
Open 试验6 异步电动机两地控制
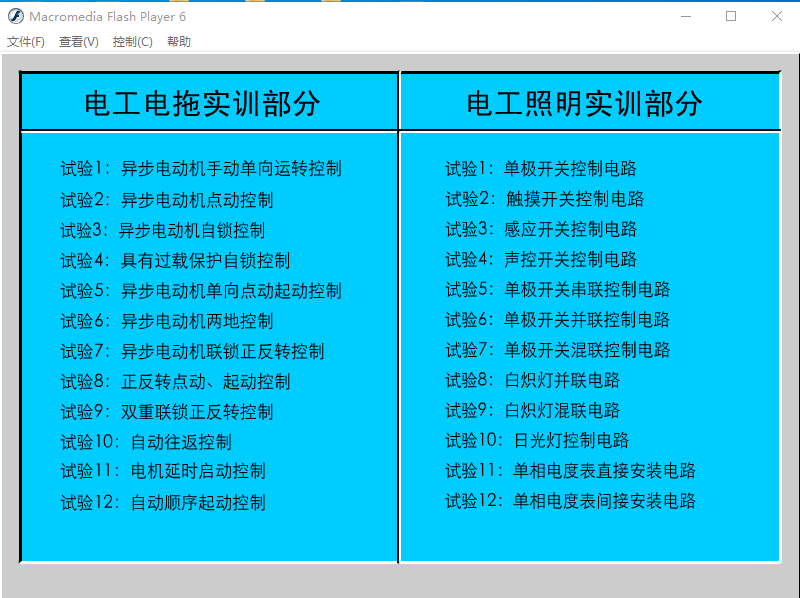167,321
